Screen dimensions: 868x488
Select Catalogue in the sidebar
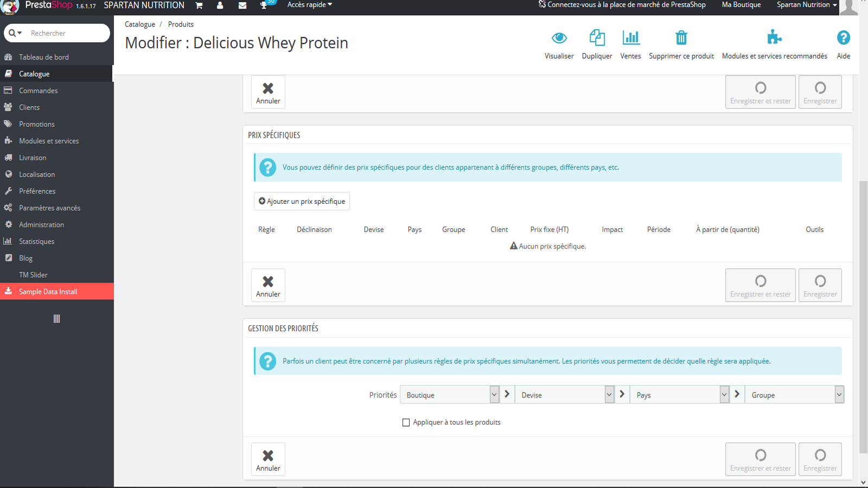click(56, 74)
